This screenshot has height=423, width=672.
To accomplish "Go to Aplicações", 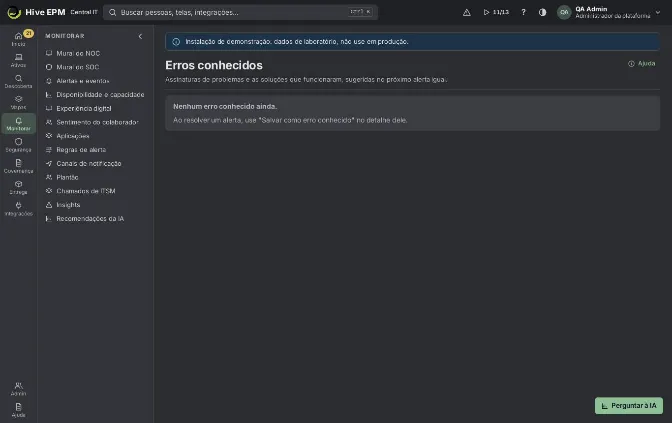I will point(95,136).
